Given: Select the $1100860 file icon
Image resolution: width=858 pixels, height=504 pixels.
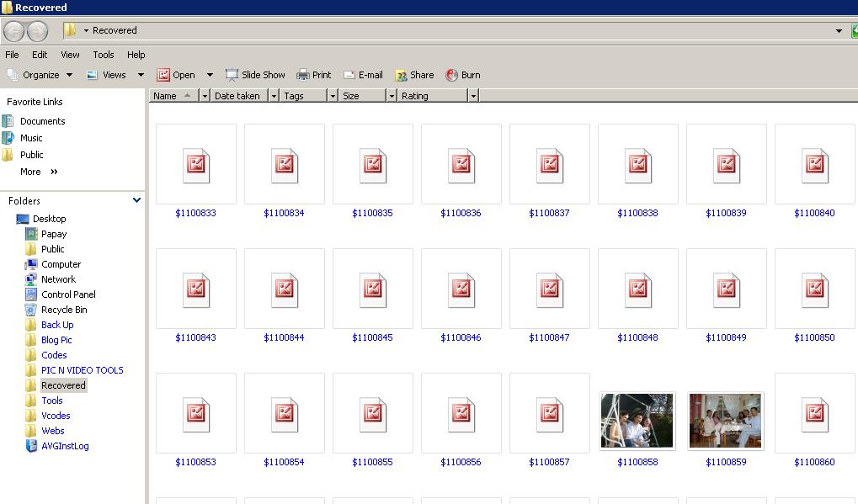Looking at the screenshot, I should 815,414.
